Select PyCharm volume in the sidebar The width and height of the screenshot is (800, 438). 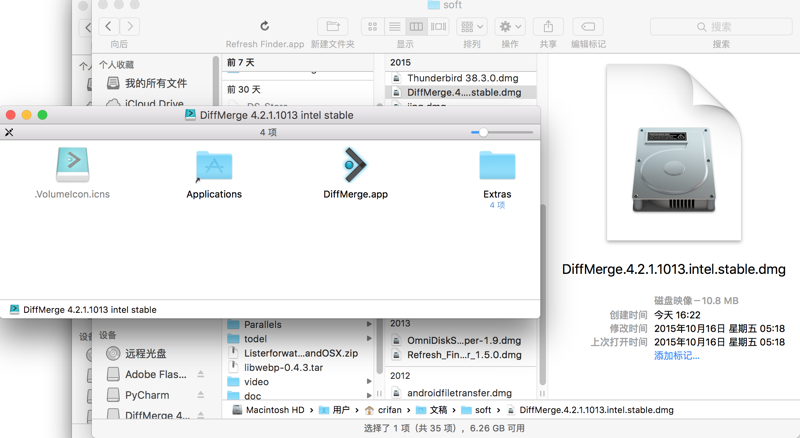[x=148, y=395]
